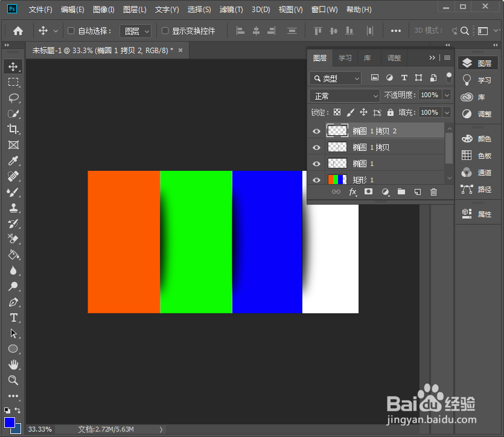Select the Paint Bucket tool

pos(13,255)
